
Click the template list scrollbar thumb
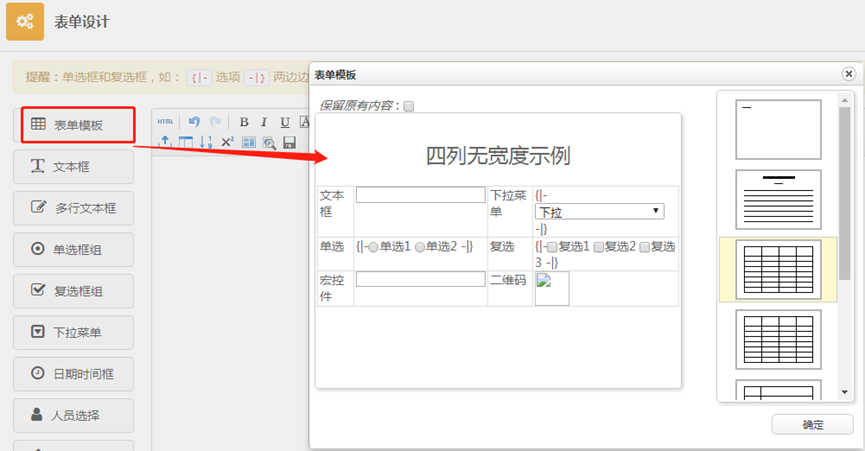click(844, 194)
